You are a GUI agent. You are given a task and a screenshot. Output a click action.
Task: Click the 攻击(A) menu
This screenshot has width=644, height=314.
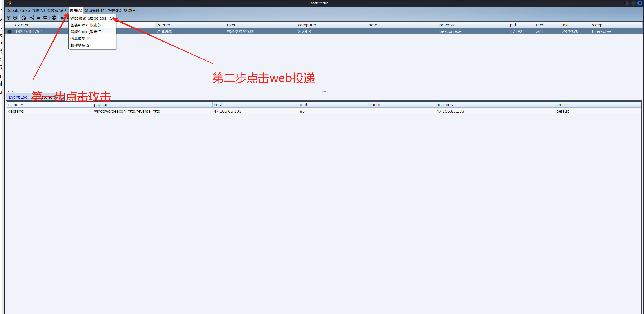(x=76, y=11)
